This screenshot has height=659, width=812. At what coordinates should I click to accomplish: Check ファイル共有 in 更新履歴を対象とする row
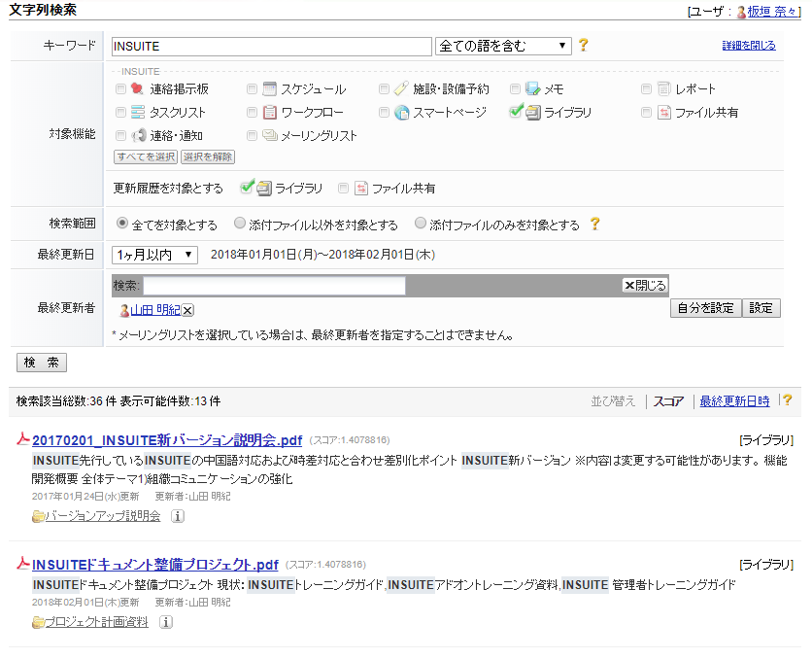click(343, 188)
